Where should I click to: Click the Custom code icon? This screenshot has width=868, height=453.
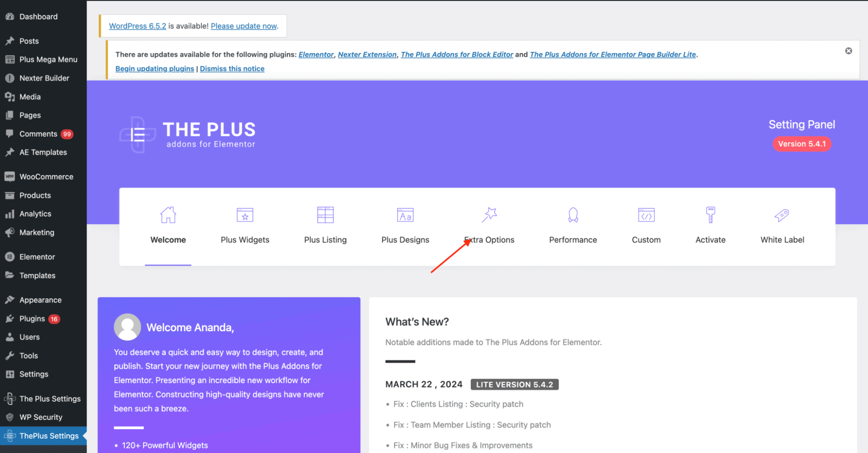[x=646, y=215]
